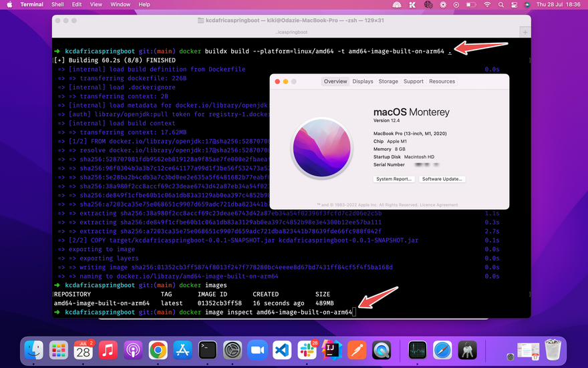Open Keychain Access from the Dock
This screenshot has width=588, height=368.
[467, 351]
